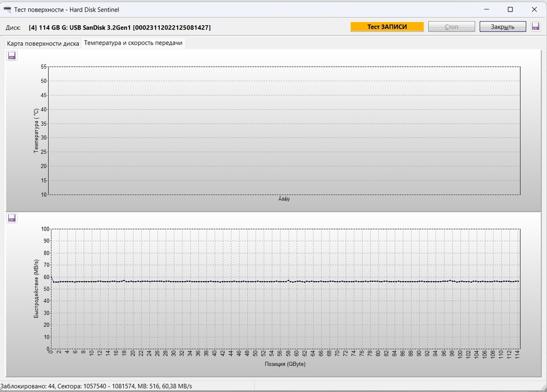This screenshot has height=392, width=547.
Task: Click inside the empty temperature graph area
Action: pyautogui.click(x=284, y=130)
